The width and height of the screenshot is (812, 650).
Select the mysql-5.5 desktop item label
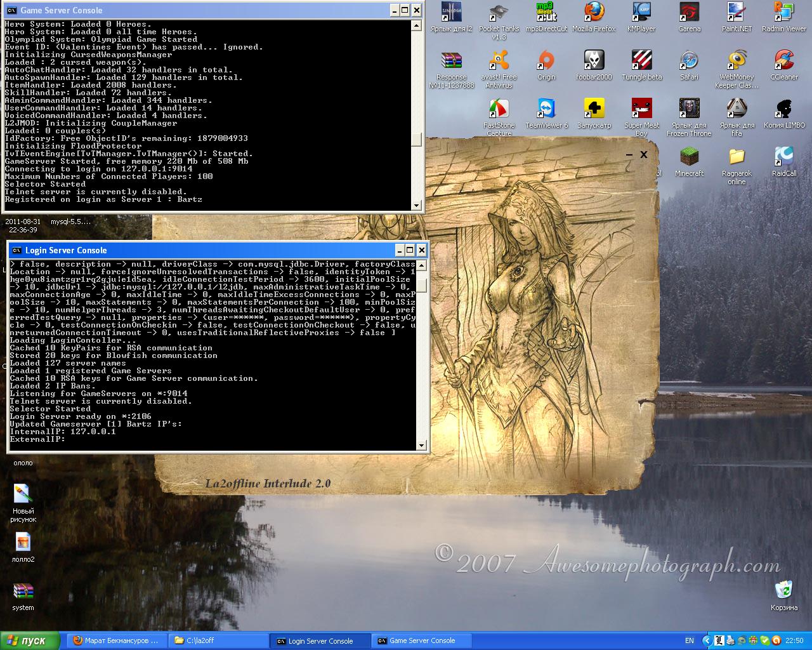(x=70, y=222)
